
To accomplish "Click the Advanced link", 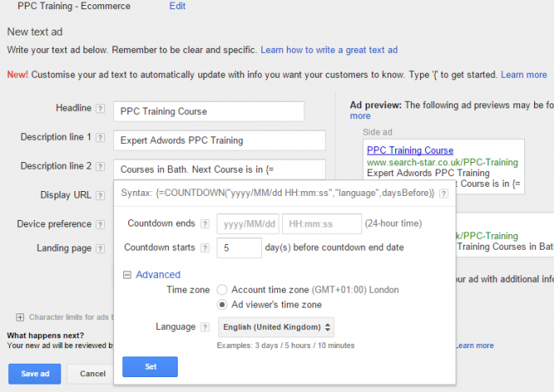I will coord(158,275).
